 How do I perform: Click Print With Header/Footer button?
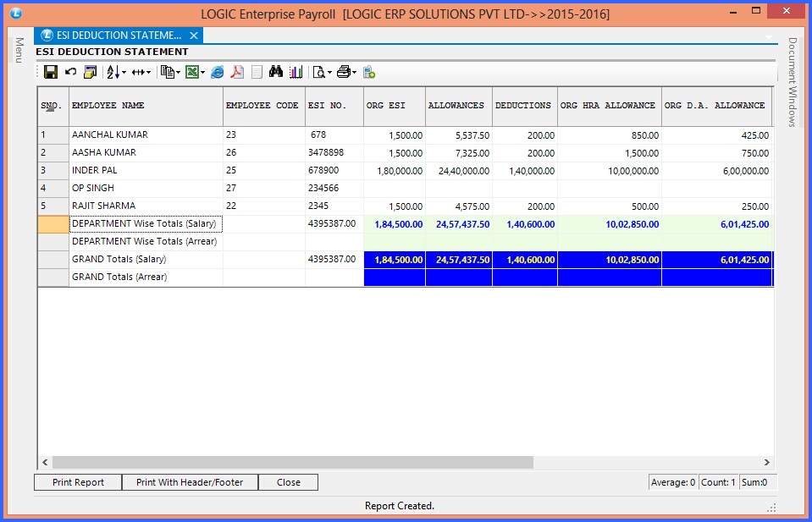(190, 482)
